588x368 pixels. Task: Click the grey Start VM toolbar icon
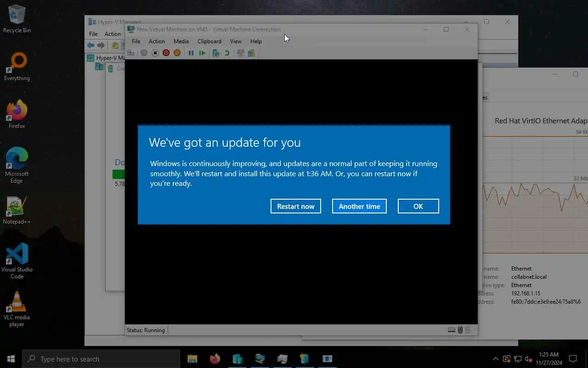pyautogui.click(x=144, y=53)
